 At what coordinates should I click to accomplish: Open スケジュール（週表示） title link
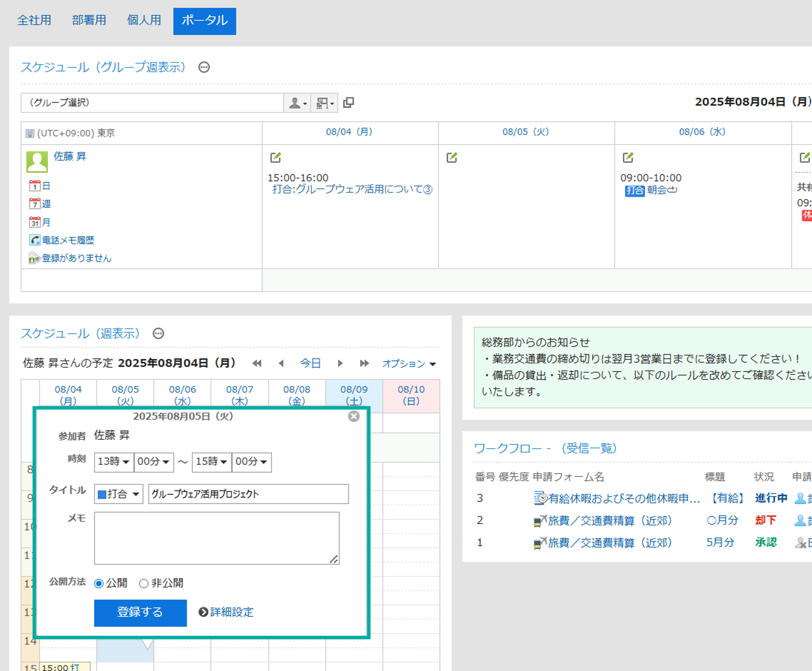click(x=80, y=333)
